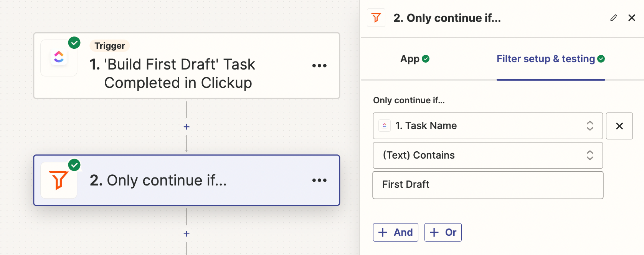
Task: Close the filter step side panel
Action: (632, 18)
